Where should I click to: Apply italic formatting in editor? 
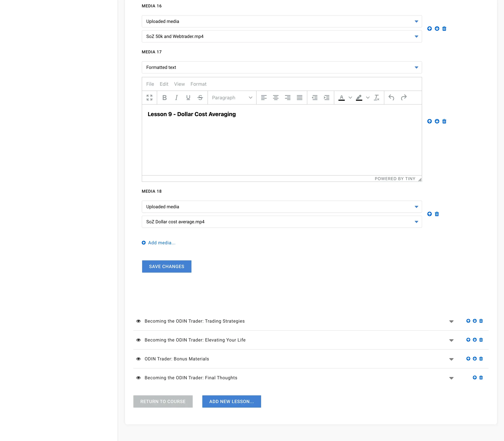pyautogui.click(x=176, y=98)
